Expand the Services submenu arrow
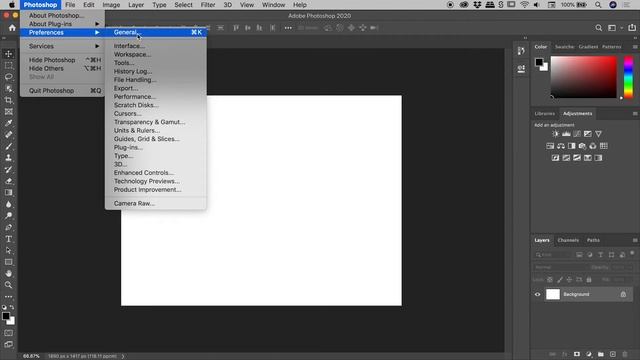 click(x=97, y=46)
